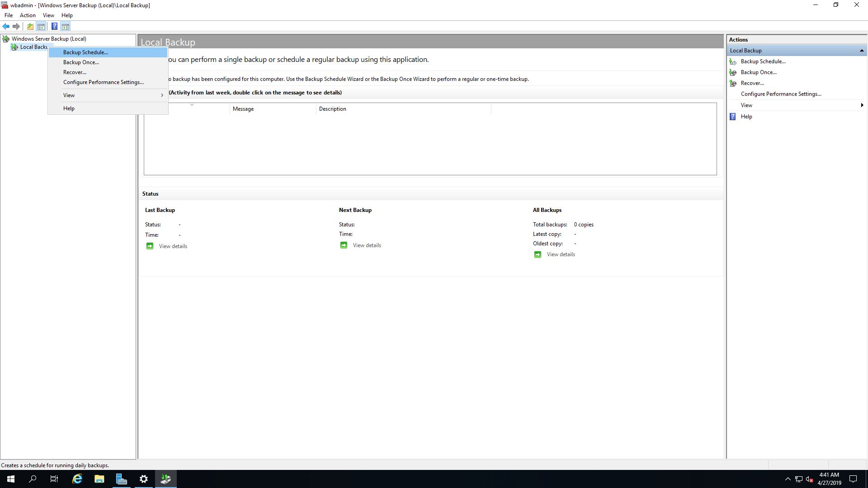Click Recover... link in Actions pane
This screenshot has width=868, height=488.
click(x=752, y=83)
